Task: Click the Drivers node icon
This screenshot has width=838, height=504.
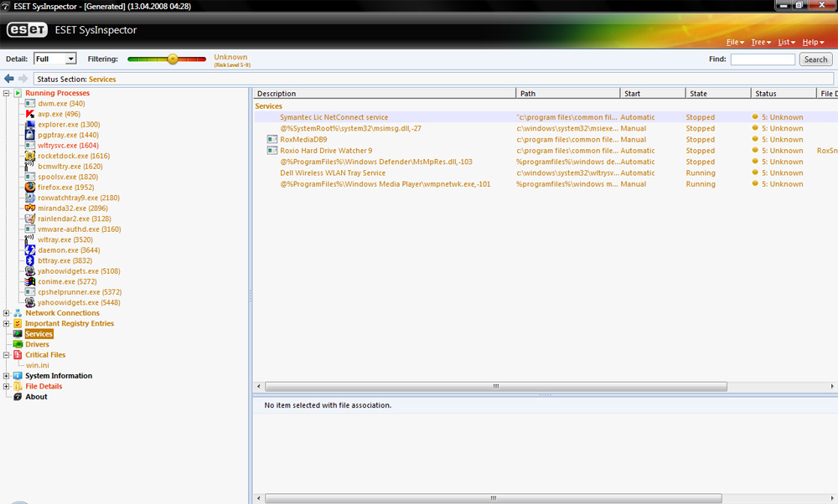Action: tap(18, 344)
